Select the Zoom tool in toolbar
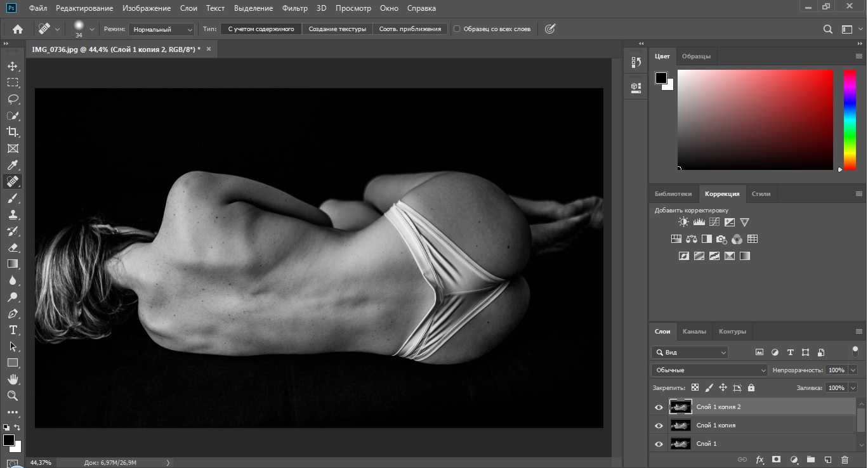This screenshot has height=468, width=868. pos(13,396)
